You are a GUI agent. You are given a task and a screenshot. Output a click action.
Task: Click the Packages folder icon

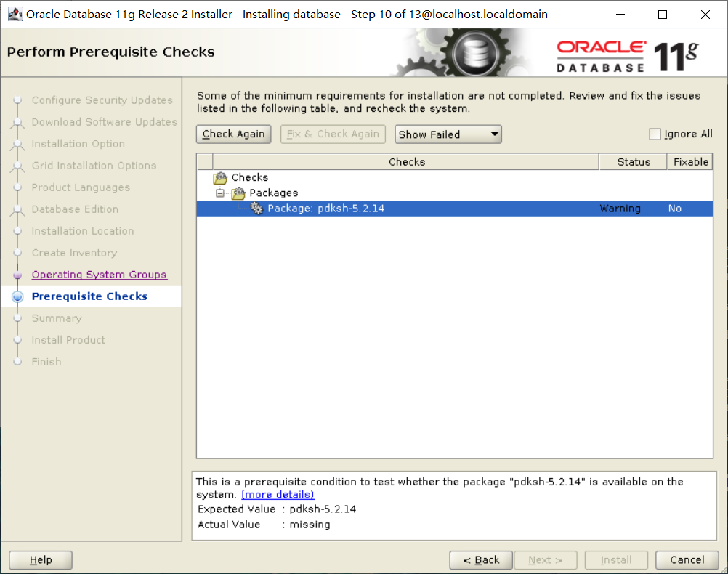[x=238, y=193]
